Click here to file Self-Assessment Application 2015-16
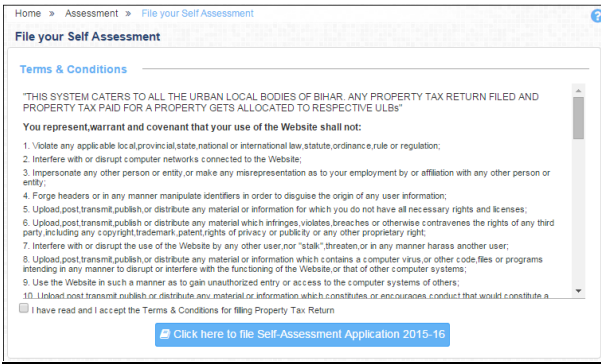The image size is (601, 364). tap(302, 334)
